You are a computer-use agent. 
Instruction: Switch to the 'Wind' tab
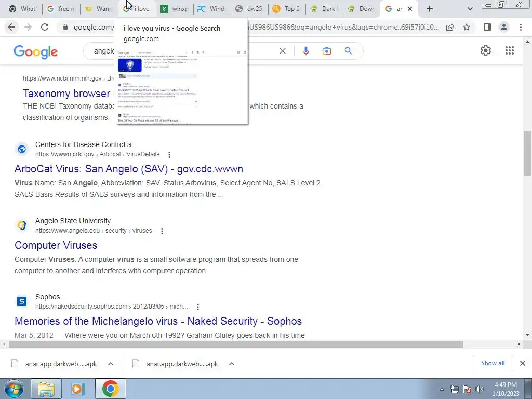click(212, 9)
